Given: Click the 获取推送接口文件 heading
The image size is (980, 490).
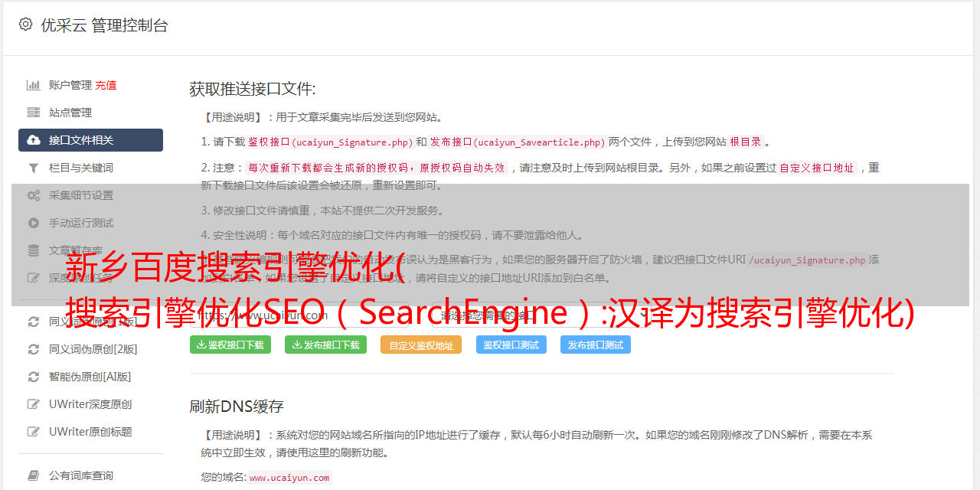Looking at the screenshot, I should click(x=253, y=89).
